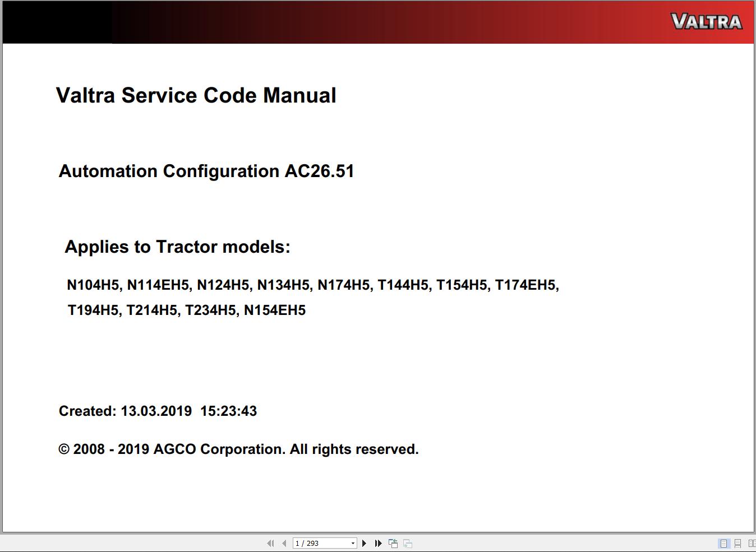Switch to single page view
Viewport: 756px width, 552px height.
click(723, 543)
